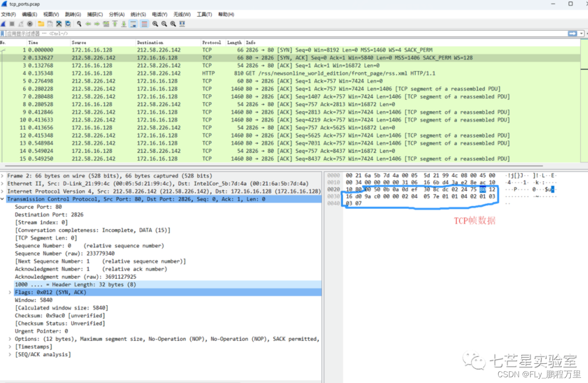Open the 编辑(E) menu

[30, 15]
